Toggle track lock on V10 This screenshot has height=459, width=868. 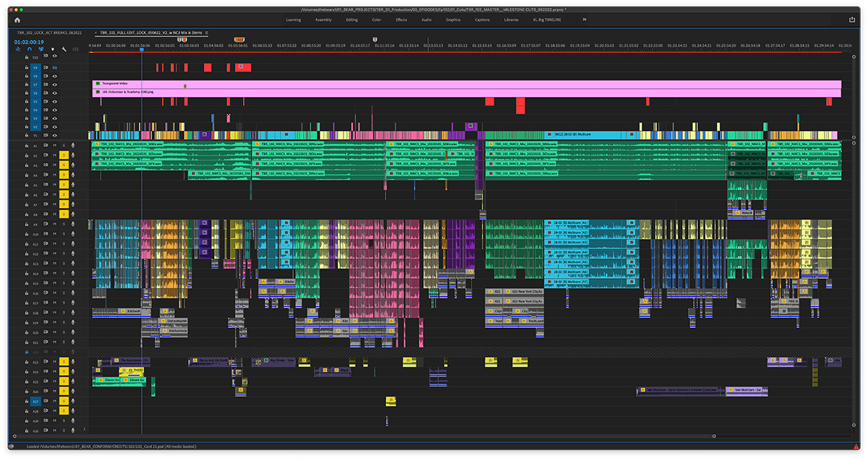point(27,57)
